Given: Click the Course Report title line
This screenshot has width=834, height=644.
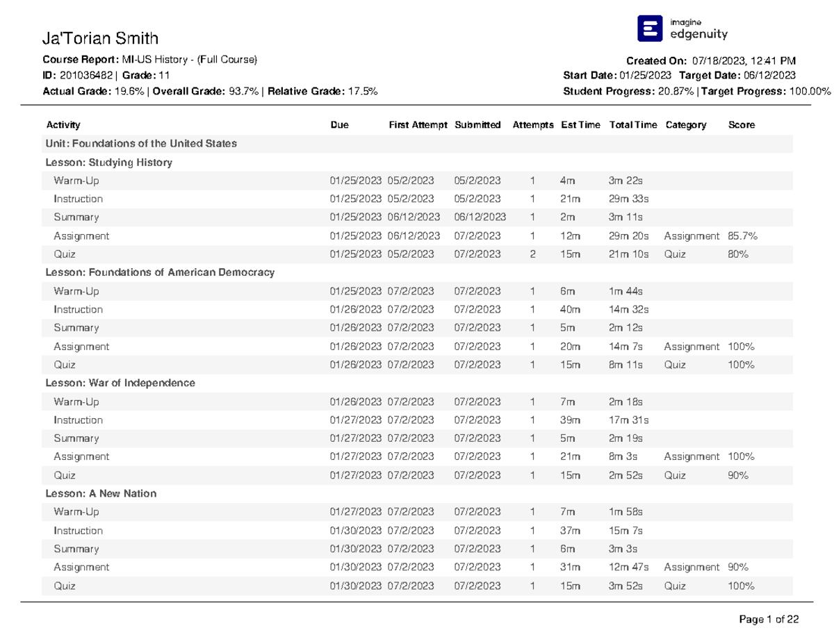Looking at the screenshot, I should (x=150, y=60).
